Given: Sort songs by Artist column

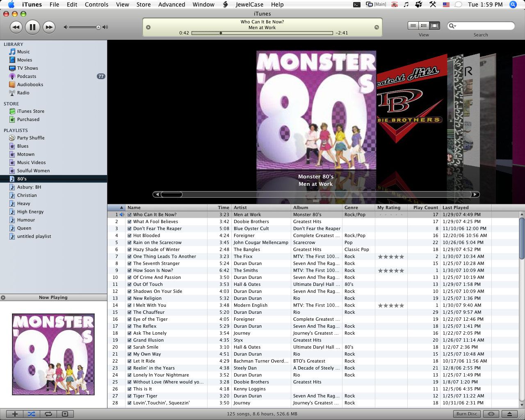Looking at the screenshot, I should click(x=261, y=208).
